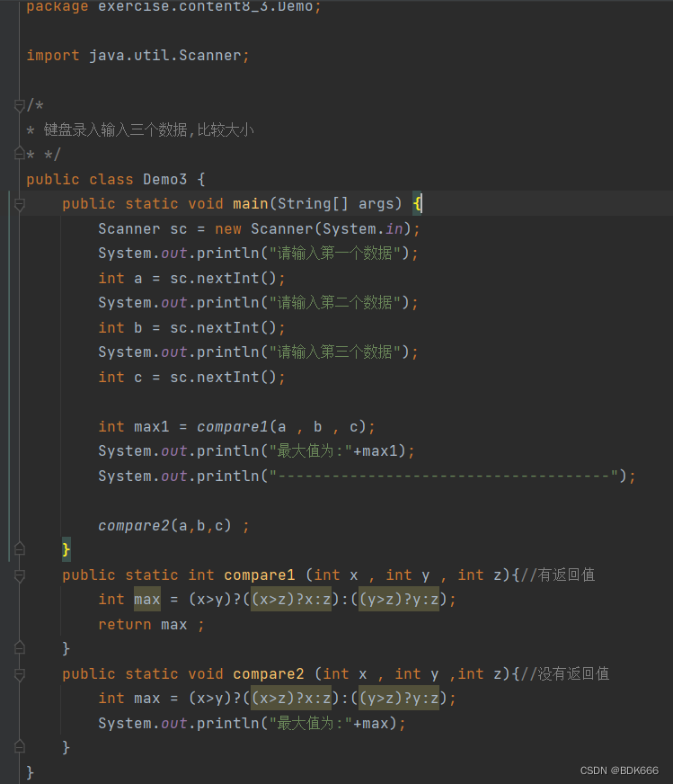Click the comment text "键盘录入输入三个数据,比较大小"
This screenshot has width=673, height=784.
coord(149,130)
